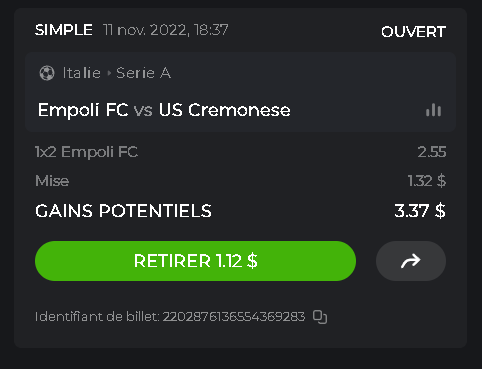Screen dimensions: 482x369
Task: Click the ticket ID number text
Action: pyautogui.click(x=234, y=316)
